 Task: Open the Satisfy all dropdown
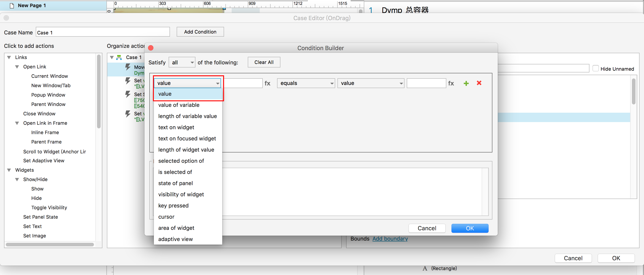point(182,62)
